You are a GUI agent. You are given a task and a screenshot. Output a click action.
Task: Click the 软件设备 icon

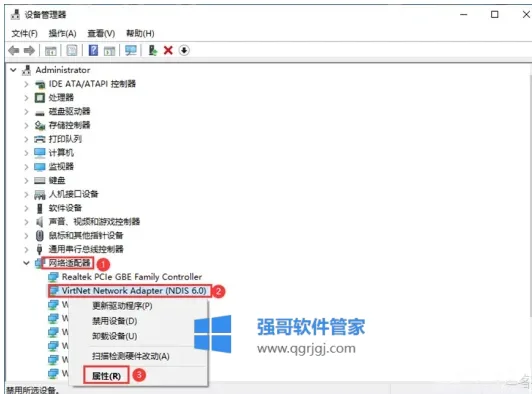(x=40, y=208)
